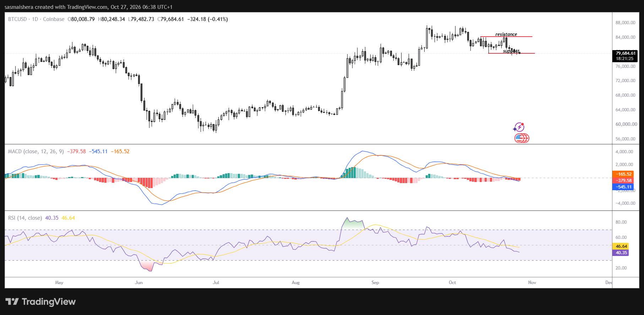This screenshot has width=644, height=315.
Task: Click the header text 'sasmaishera created with TradingView.com'
Action: tap(56, 7)
